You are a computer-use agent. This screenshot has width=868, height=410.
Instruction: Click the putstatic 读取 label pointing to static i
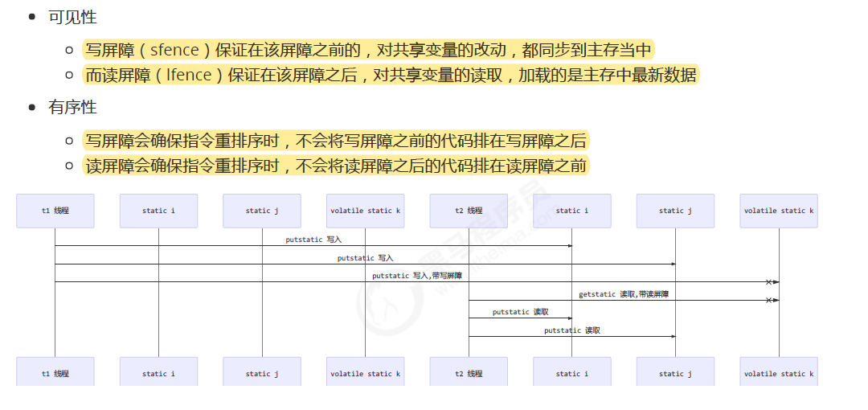click(520, 312)
